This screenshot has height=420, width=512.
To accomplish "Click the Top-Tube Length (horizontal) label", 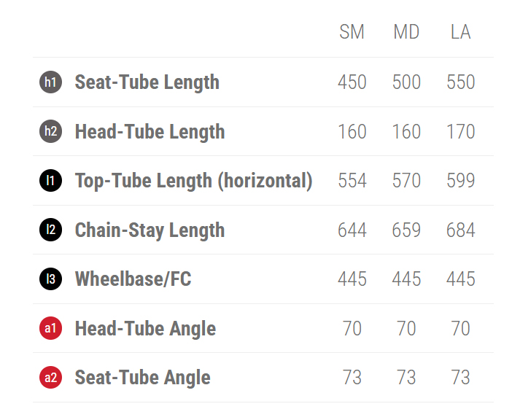I will 193,181.
